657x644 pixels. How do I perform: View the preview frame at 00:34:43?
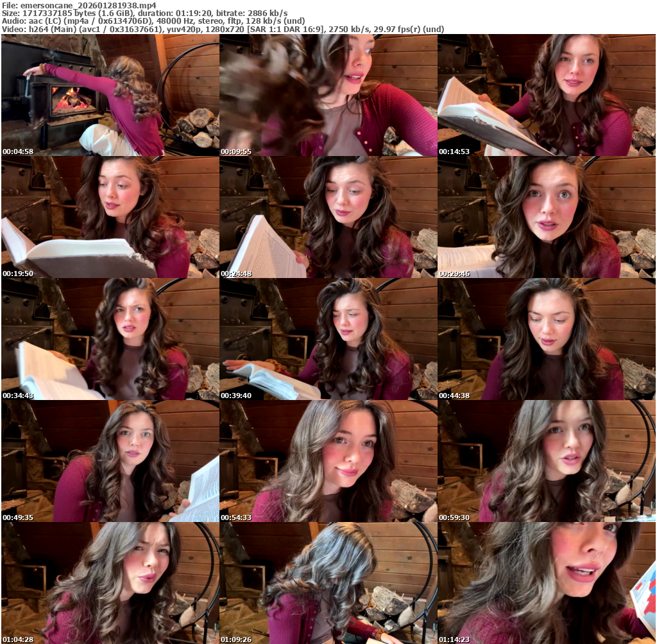click(x=110, y=339)
